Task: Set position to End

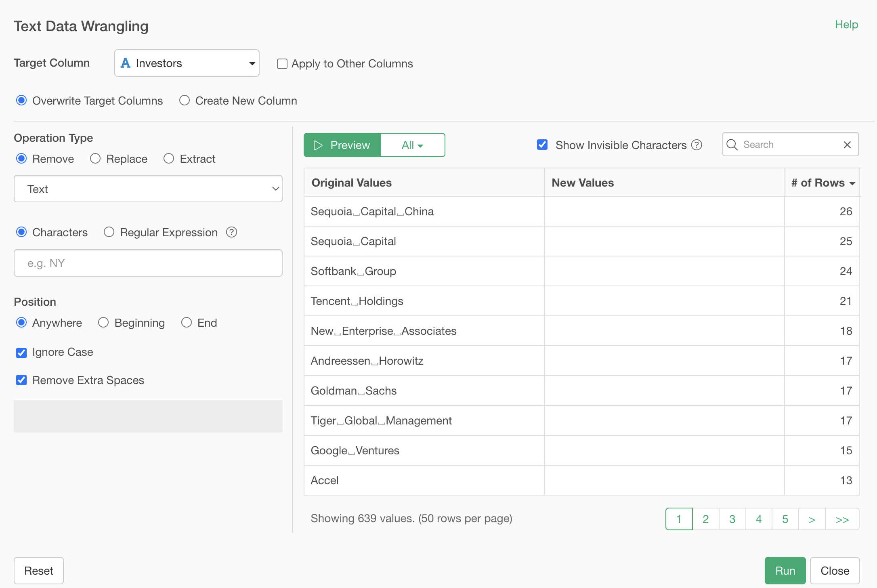Action: coord(187,322)
